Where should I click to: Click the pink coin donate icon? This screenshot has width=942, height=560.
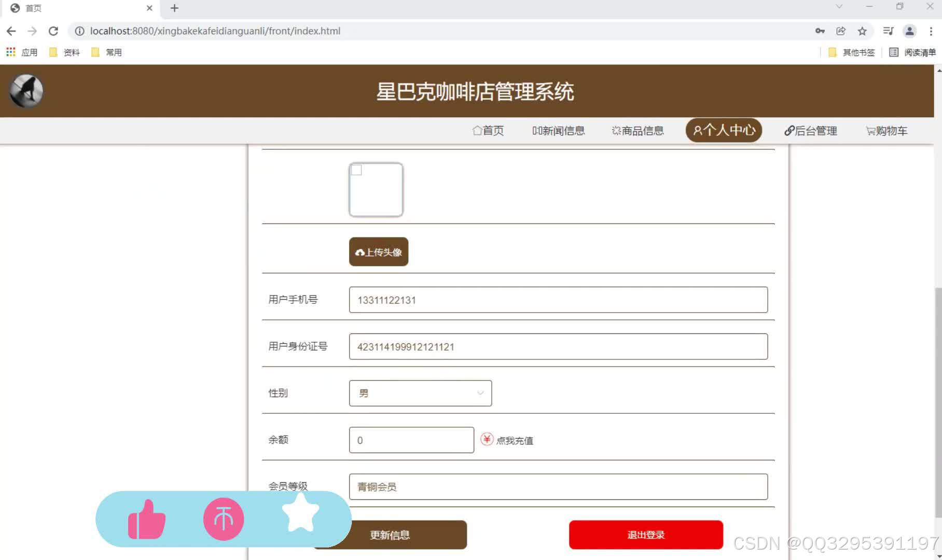(x=224, y=519)
